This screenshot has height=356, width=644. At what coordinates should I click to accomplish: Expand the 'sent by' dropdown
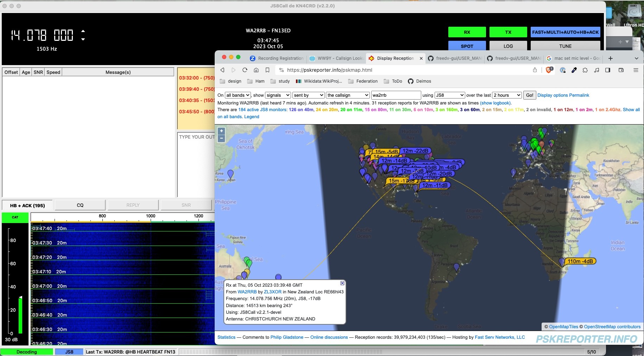(x=308, y=95)
